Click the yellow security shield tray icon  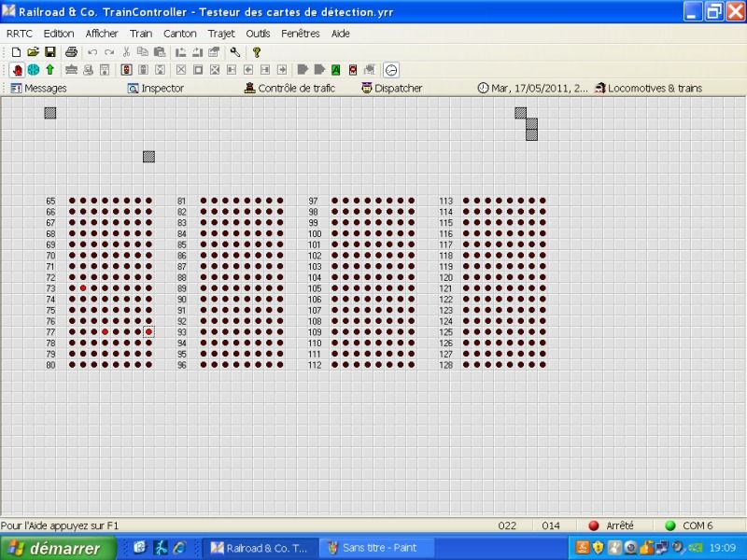coord(599,548)
